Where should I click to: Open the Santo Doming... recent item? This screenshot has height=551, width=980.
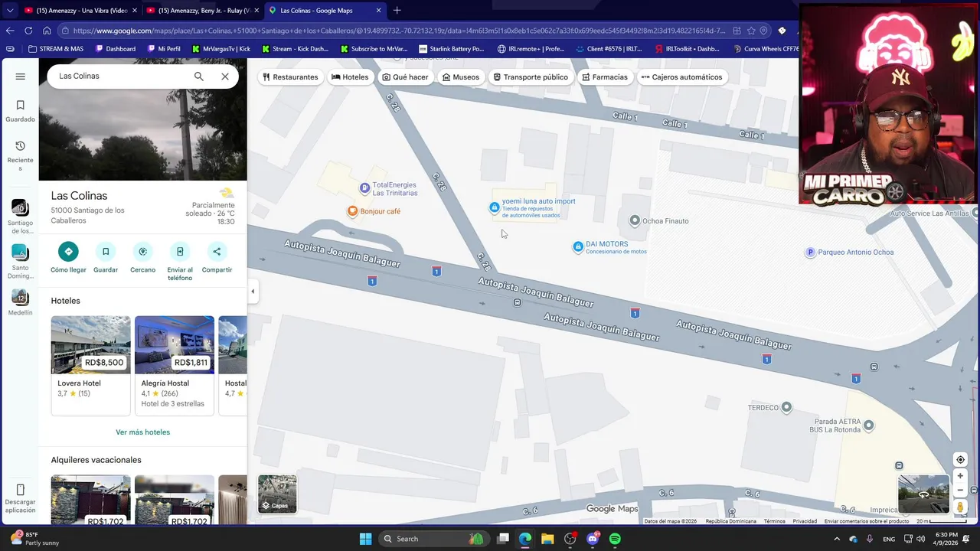pos(21,262)
